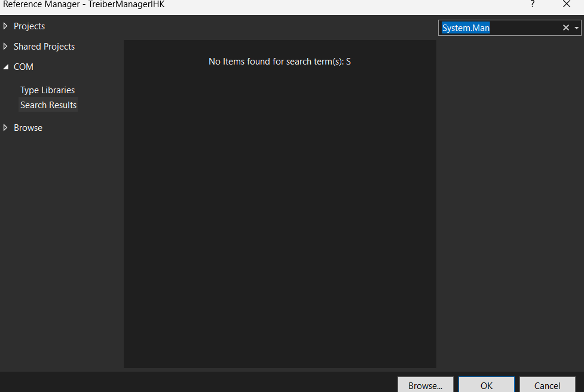The image size is (584, 392).
Task: Confirm with the OK button
Action: (487, 385)
